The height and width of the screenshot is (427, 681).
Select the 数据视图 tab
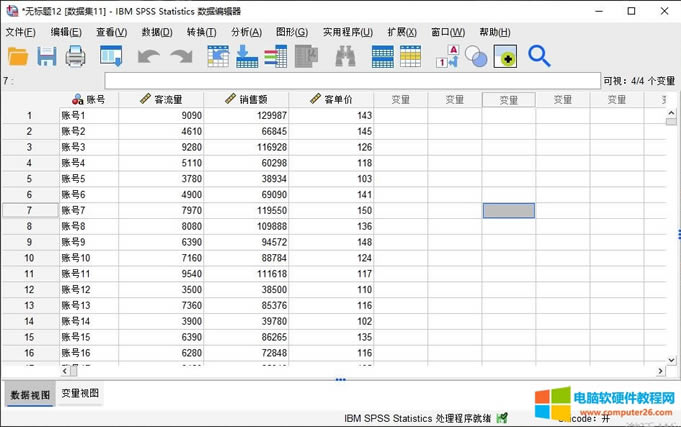pos(28,394)
